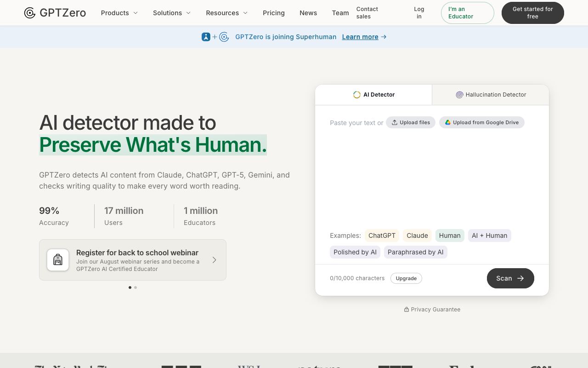Load the Claude example text
Image resolution: width=588 pixels, height=368 pixels.
coord(417,236)
